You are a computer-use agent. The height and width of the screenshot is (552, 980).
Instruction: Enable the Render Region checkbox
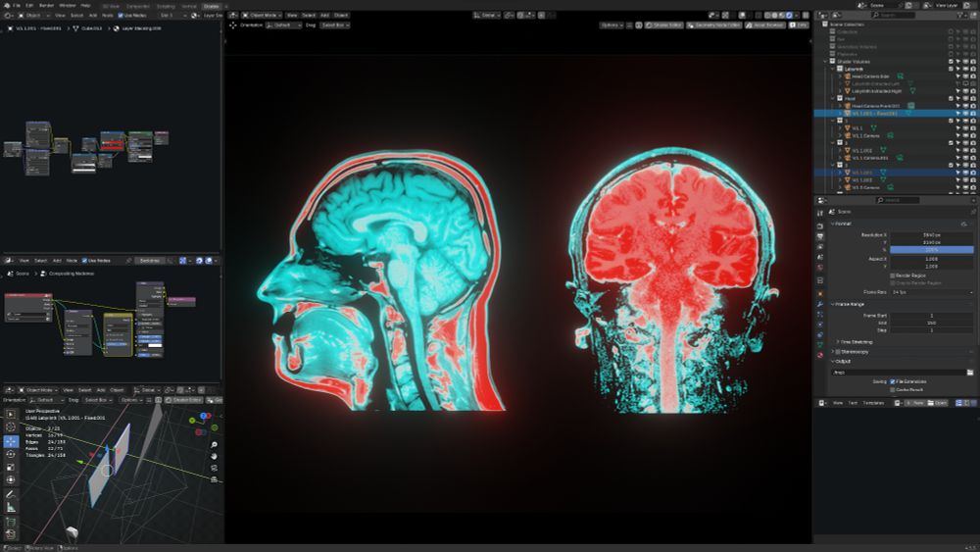[893, 276]
